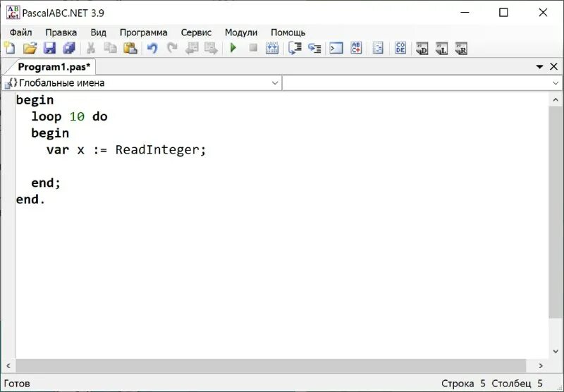Click the vertical scrollbar down arrow
The width and height of the screenshot is (564, 392).
[x=556, y=351]
